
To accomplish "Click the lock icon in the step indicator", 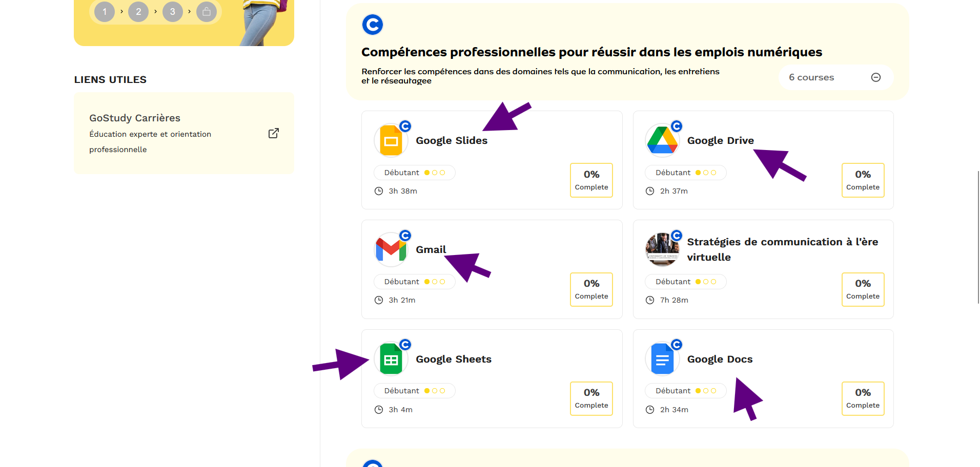I will coord(207,11).
